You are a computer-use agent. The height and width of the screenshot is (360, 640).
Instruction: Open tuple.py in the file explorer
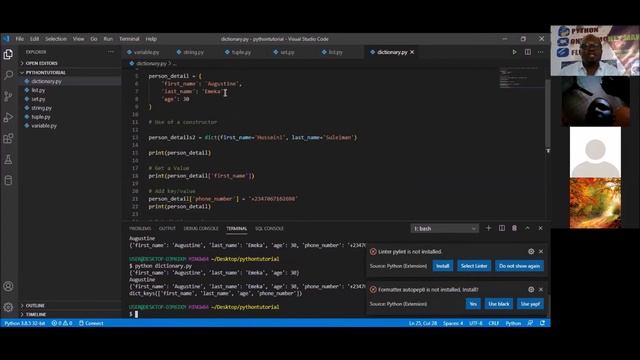[41, 117]
